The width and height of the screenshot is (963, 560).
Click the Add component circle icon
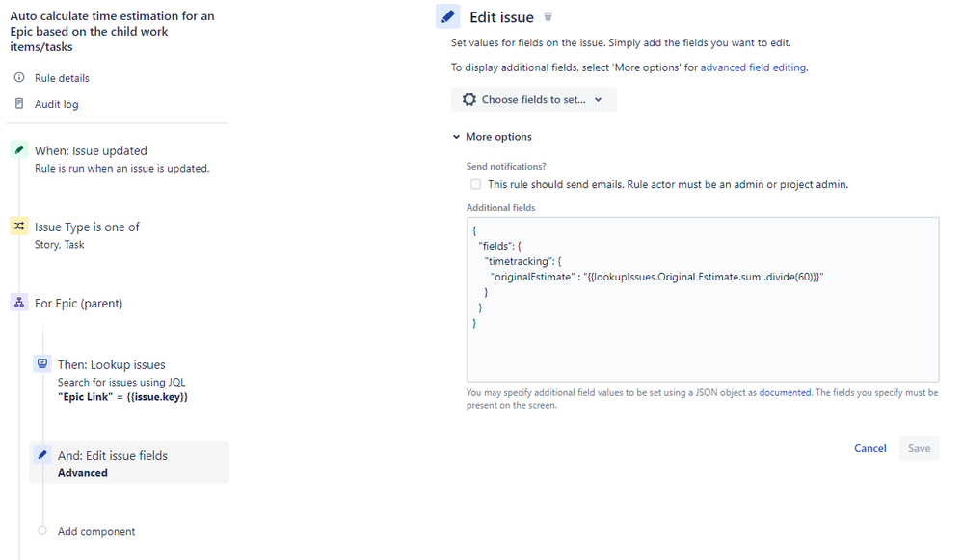[41, 530]
